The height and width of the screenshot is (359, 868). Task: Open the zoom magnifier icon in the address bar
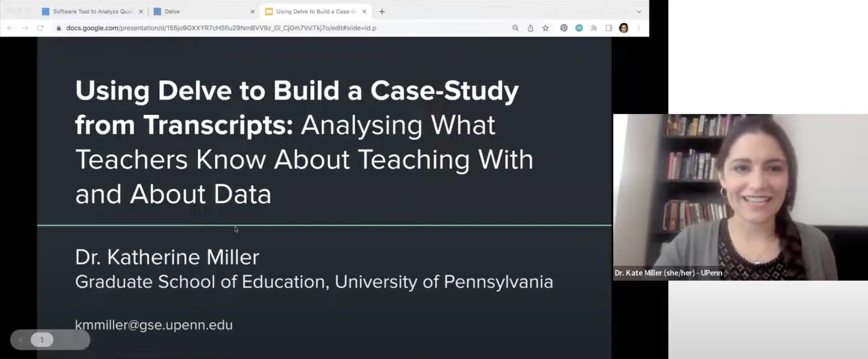point(515,28)
